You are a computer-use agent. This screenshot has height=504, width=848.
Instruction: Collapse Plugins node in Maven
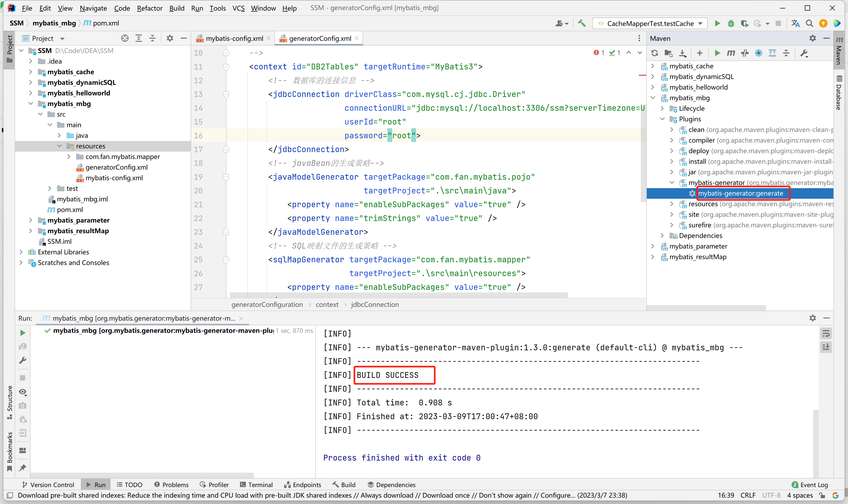662,119
